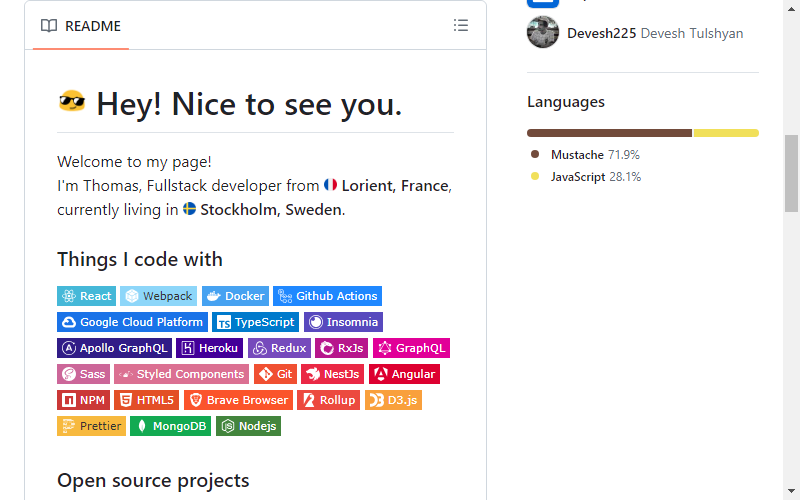Click the Sass badge
The height and width of the screenshot is (500, 800).
pos(83,374)
